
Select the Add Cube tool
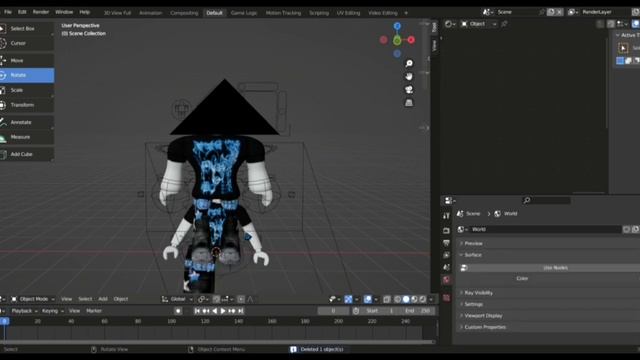26,154
